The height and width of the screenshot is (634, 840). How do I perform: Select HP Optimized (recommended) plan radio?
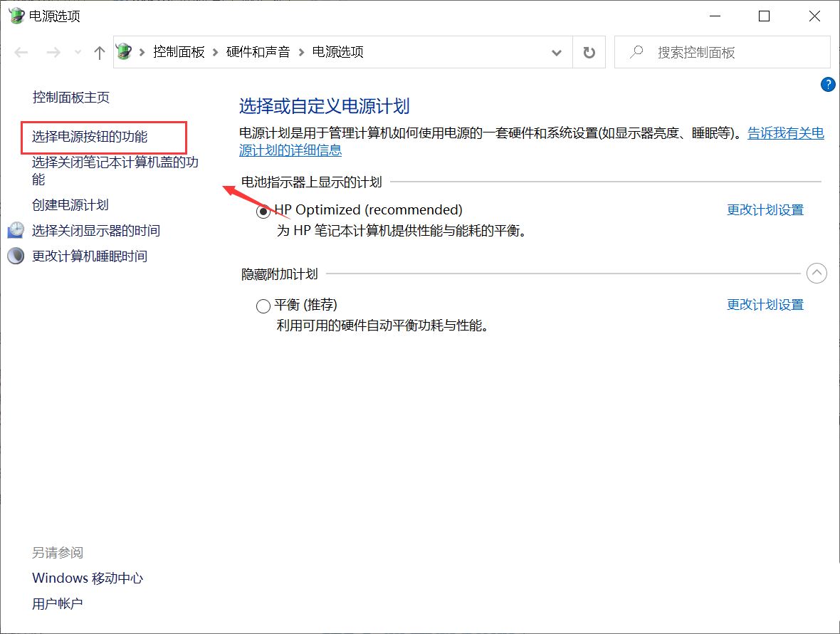tap(263, 212)
